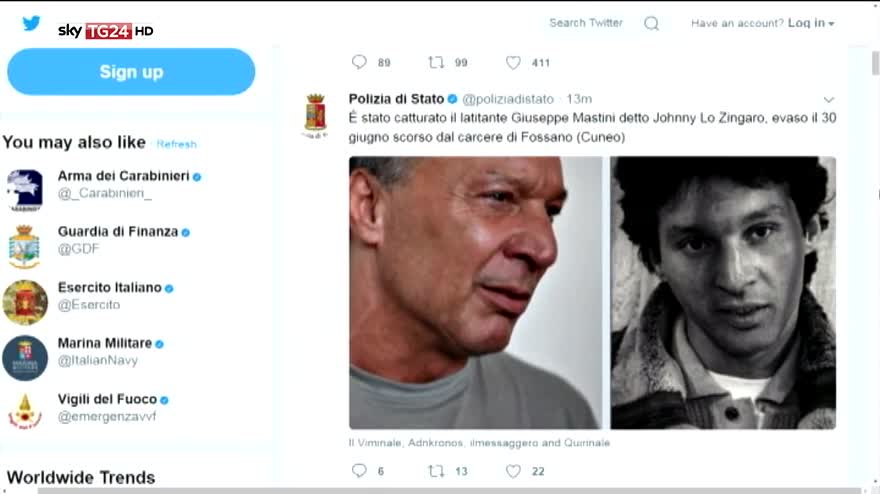This screenshot has height=494, width=880.
Task: Like the tweet with 411 likes
Action: tap(513, 62)
